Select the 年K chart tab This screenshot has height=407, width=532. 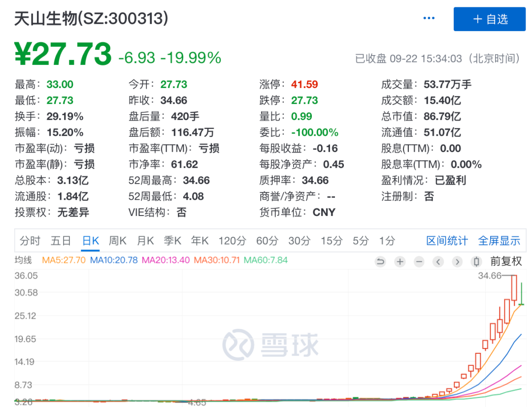199,241
